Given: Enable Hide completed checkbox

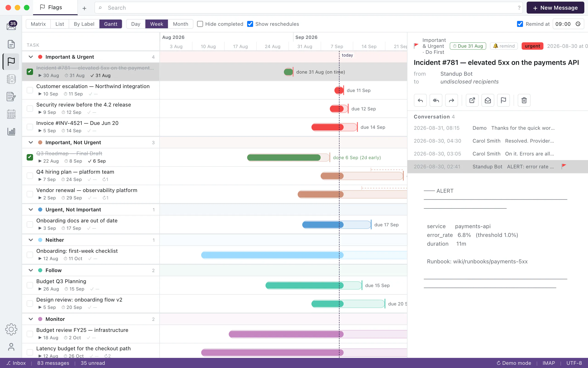Looking at the screenshot, I should [200, 24].
